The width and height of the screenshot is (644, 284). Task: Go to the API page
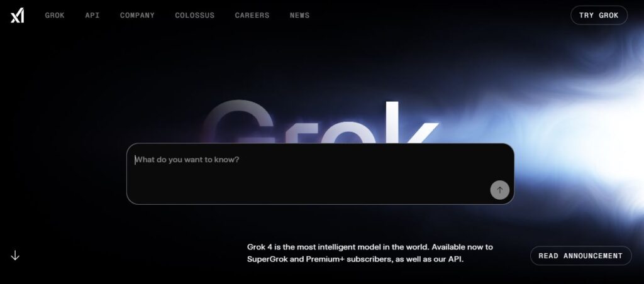(x=92, y=15)
